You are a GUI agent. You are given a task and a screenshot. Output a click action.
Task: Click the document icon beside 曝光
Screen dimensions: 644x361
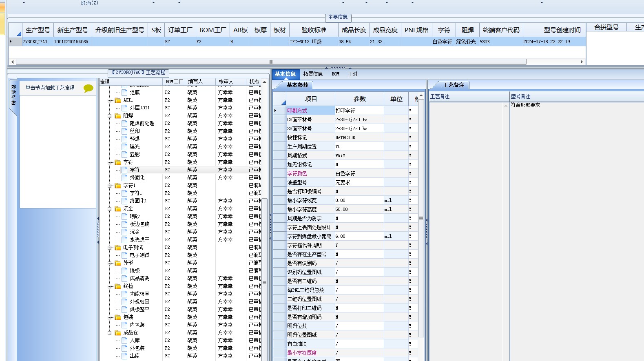pyautogui.click(x=125, y=147)
